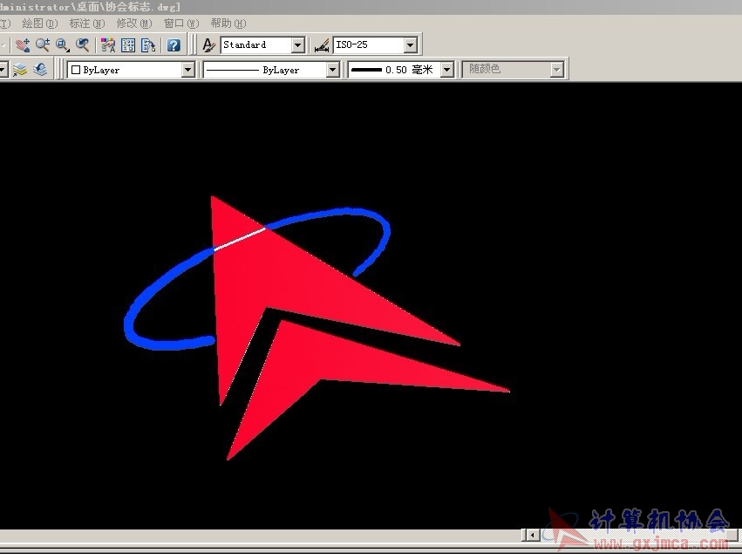Open the Zoom window tool

[x=63, y=45]
